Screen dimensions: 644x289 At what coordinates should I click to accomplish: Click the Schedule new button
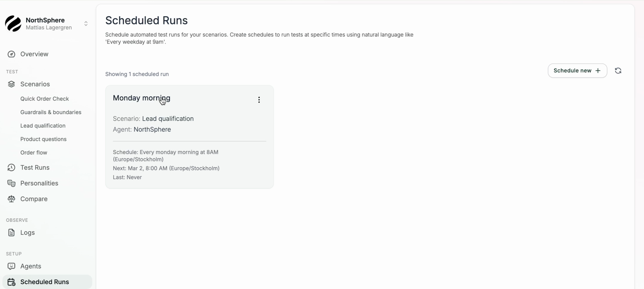pyautogui.click(x=577, y=71)
